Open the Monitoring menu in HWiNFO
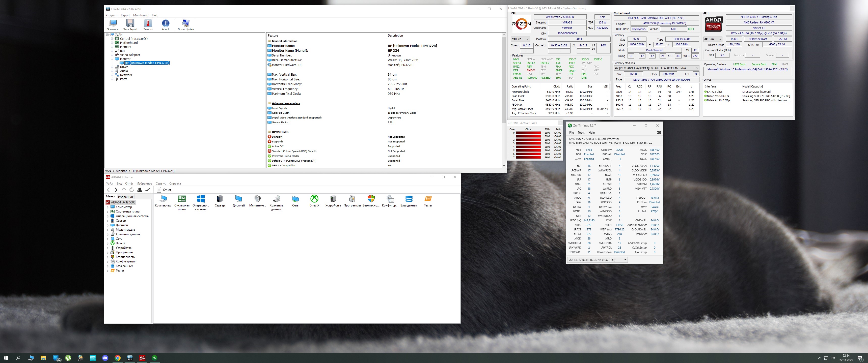 pos(141,15)
